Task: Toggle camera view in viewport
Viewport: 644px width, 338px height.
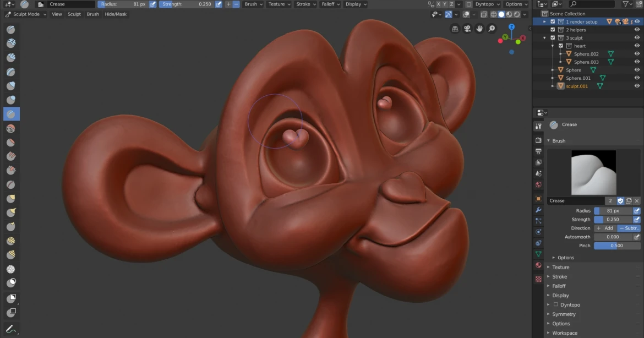Action: click(x=467, y=28)
